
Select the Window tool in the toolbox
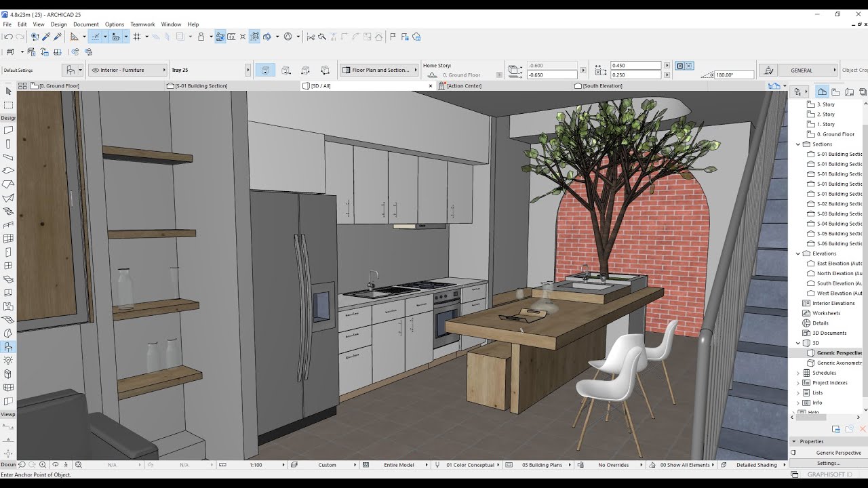pos(8,266)
